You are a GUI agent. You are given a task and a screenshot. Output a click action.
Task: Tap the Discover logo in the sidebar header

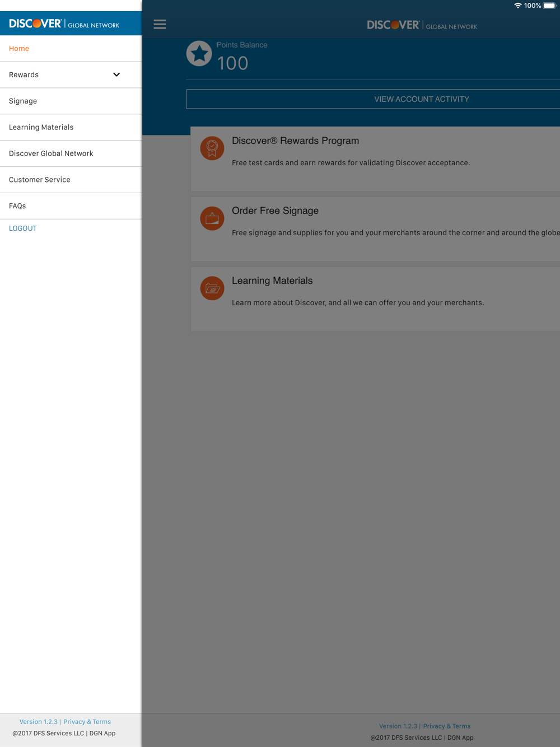64,24
